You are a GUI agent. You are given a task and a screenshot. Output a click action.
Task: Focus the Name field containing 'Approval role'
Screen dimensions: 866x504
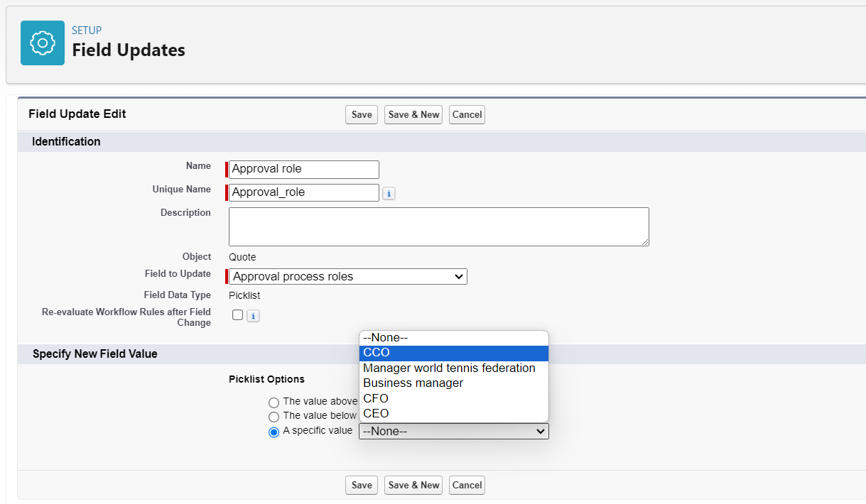pyautogui.click(x=304, y=169)
